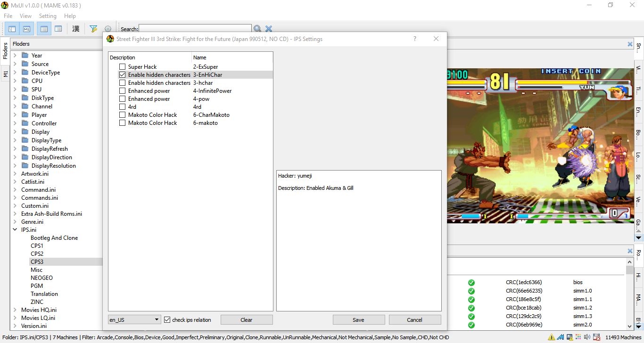Collapse the IPS.ini tree node
Viewport: 644px width, 343px height.
point(15,230)
